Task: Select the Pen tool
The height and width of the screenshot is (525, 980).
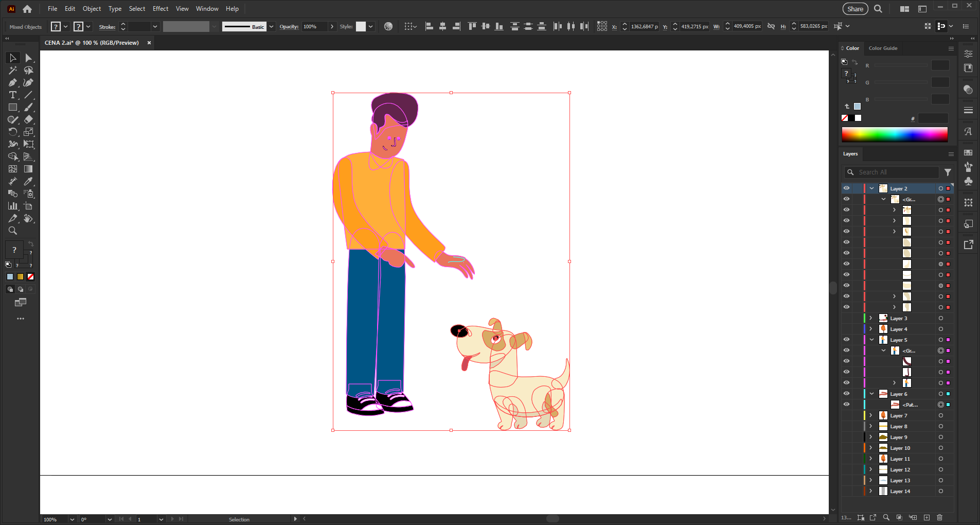Action: coord(13,83)
